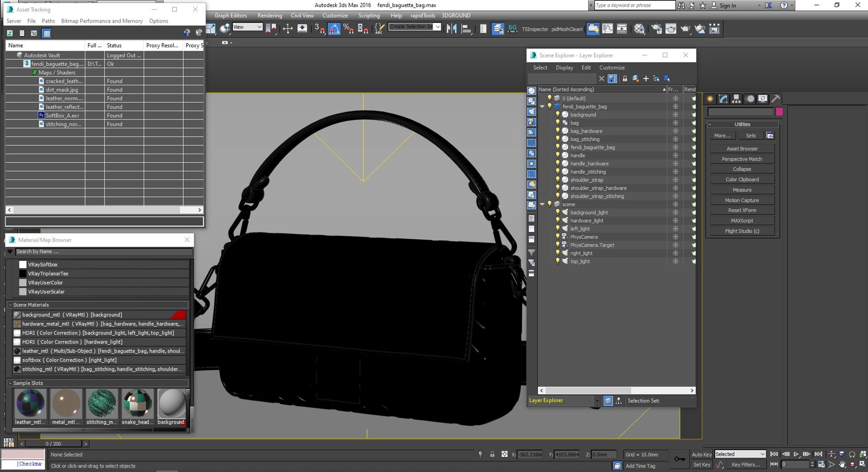Click the plus Create New Layer icon
Viewport: 868px width, 472px height.
click(646, 79)
